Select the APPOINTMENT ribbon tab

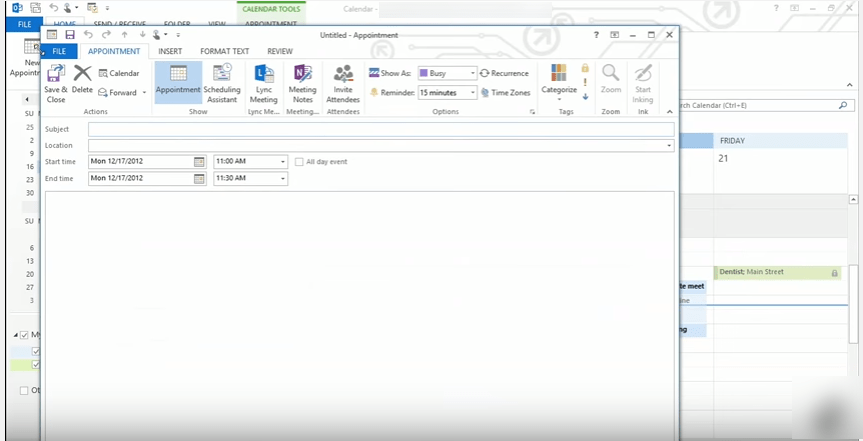114,51
